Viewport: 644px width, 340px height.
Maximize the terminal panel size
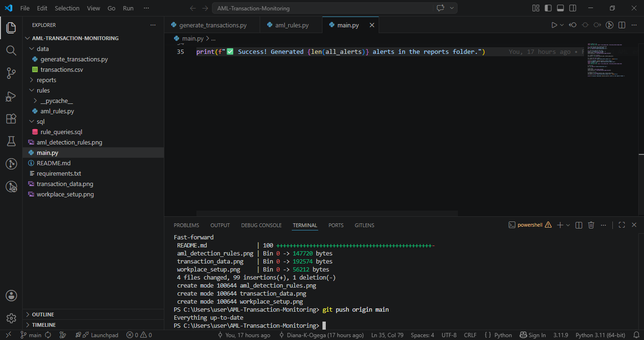tap(622, 225)
